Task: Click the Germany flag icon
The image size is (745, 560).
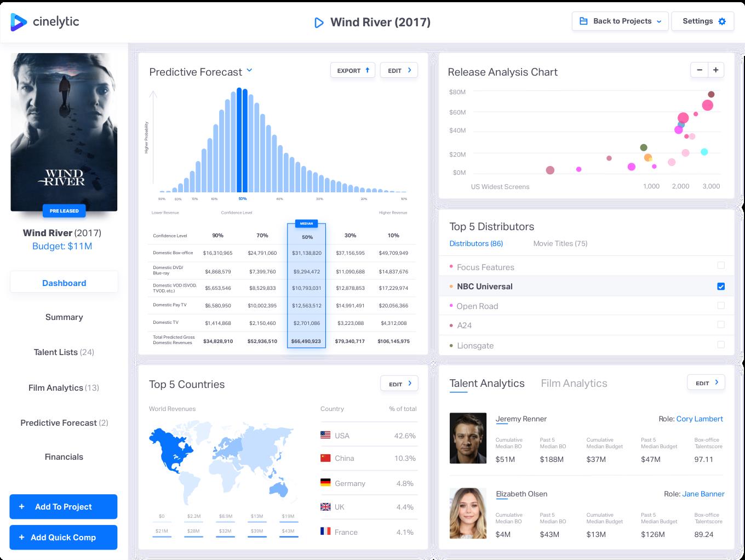Action: click(x=325, y=483)
